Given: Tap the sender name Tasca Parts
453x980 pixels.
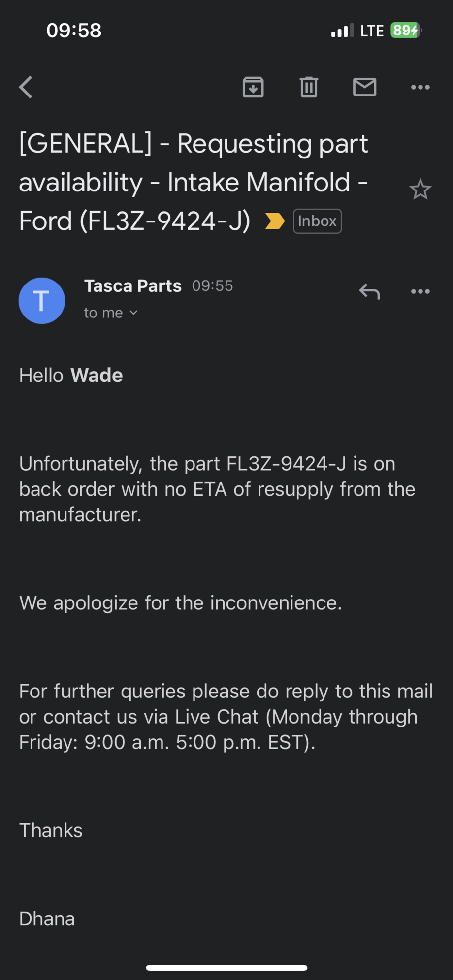Looking at the screenshot, I should point(132,285).
